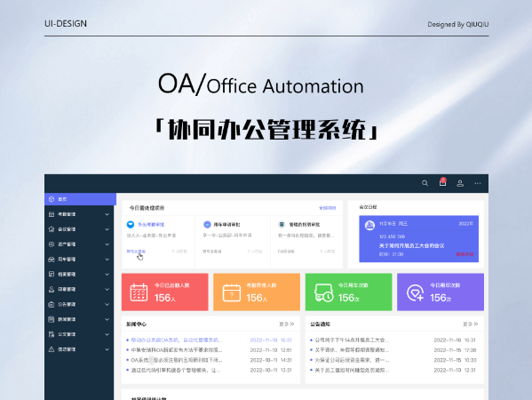
Task: Click the car icon for 用车管理
Action: click(x=52, y=260)
